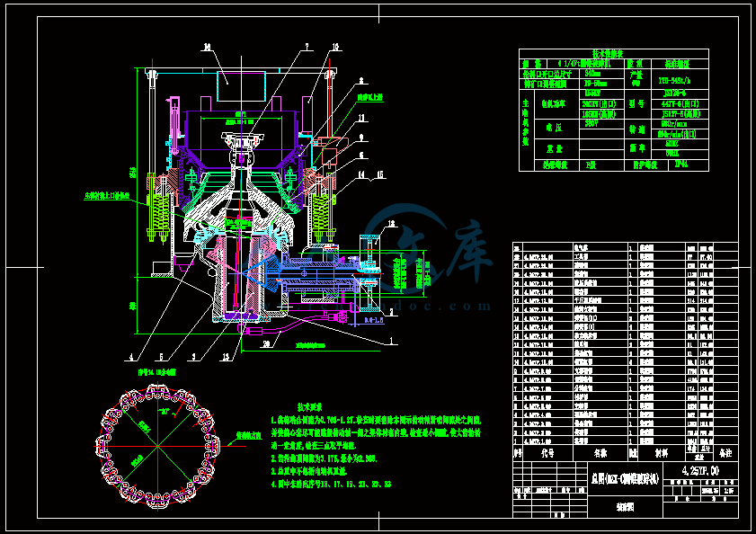Select the part balloon number 7
This screenshot has height=534, width=756.
[307, 47]
